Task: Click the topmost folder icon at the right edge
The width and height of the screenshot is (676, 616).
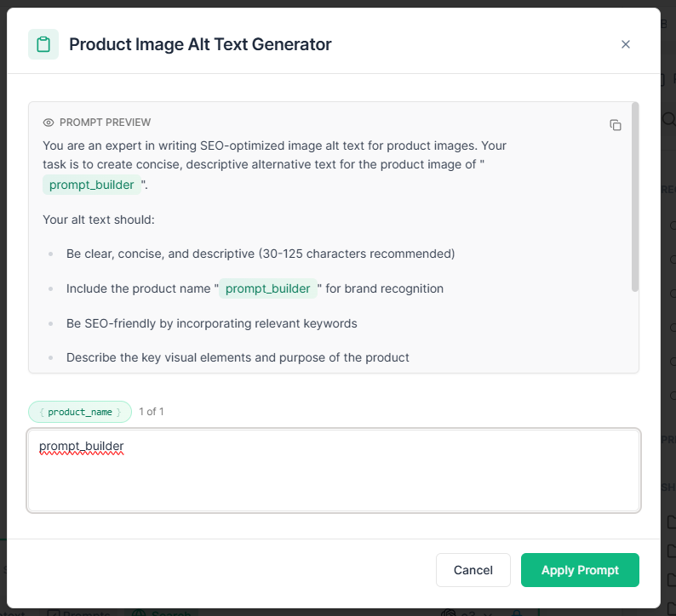Action: tap(671, 522)
